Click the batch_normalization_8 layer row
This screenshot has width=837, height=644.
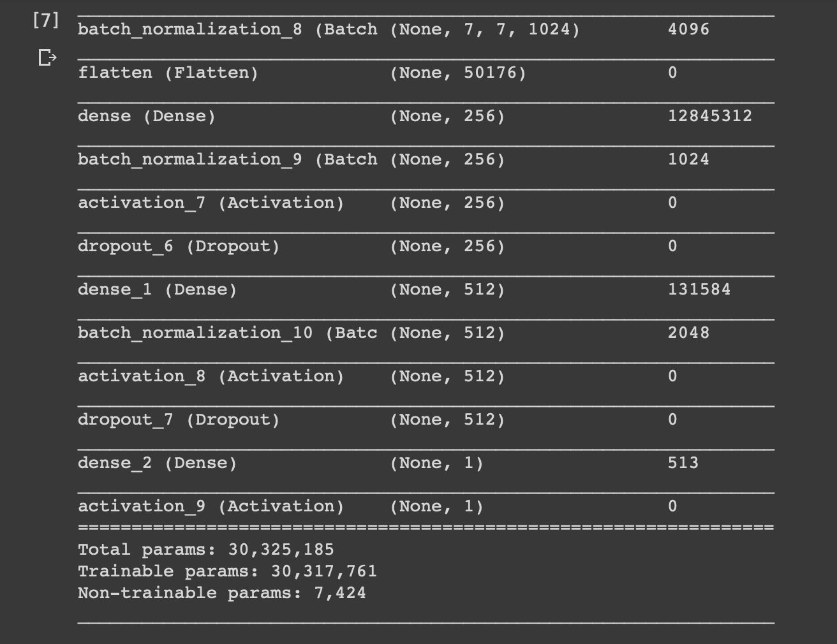(227, 29)
